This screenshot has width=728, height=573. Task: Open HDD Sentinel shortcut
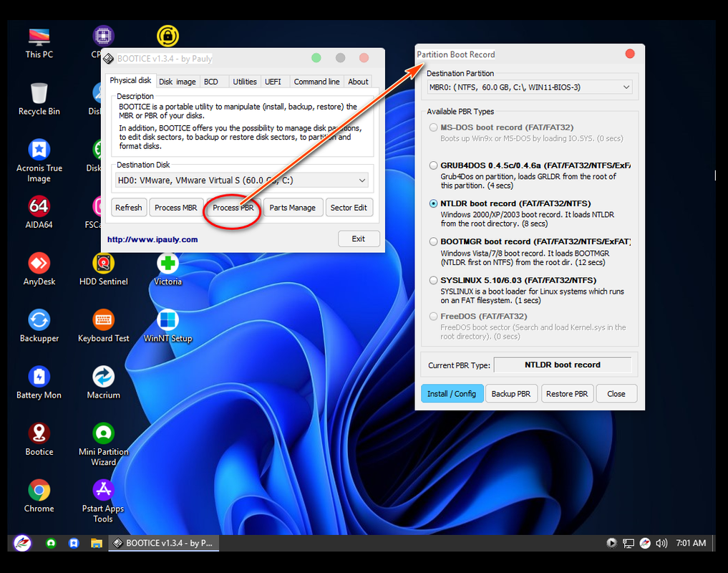point(104,269)
